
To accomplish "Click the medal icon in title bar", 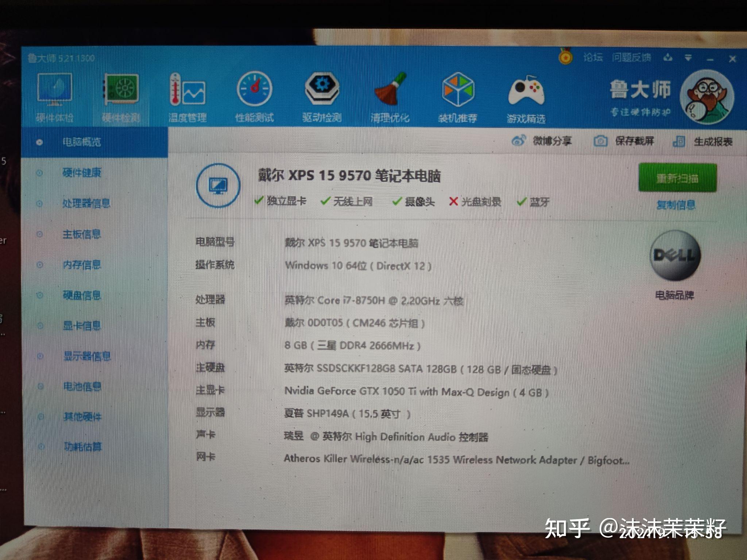I will coord(565,57).
